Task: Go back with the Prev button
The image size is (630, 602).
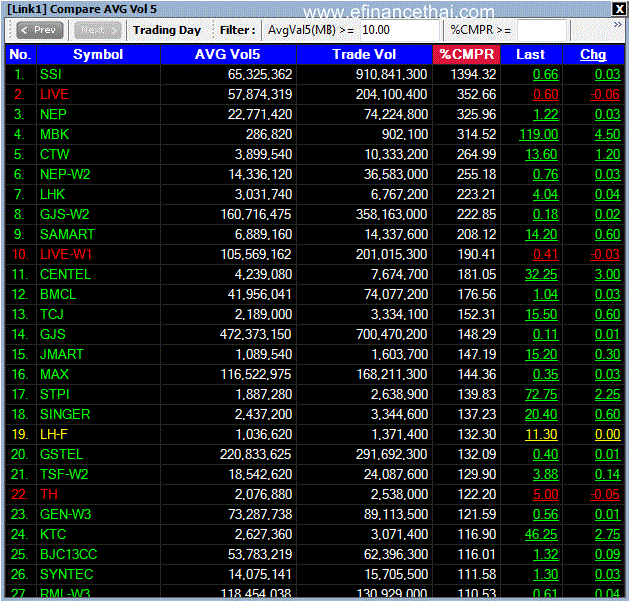Action: 39,30
